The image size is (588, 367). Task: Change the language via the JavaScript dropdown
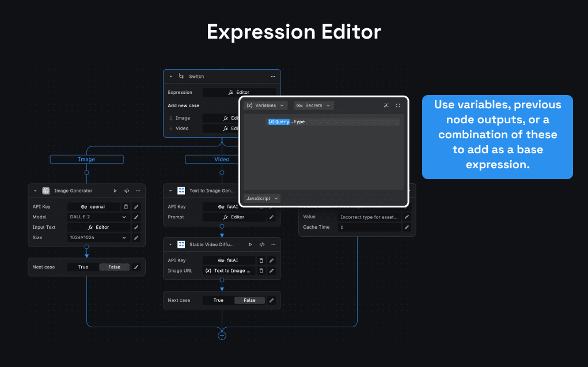(261, 198)
